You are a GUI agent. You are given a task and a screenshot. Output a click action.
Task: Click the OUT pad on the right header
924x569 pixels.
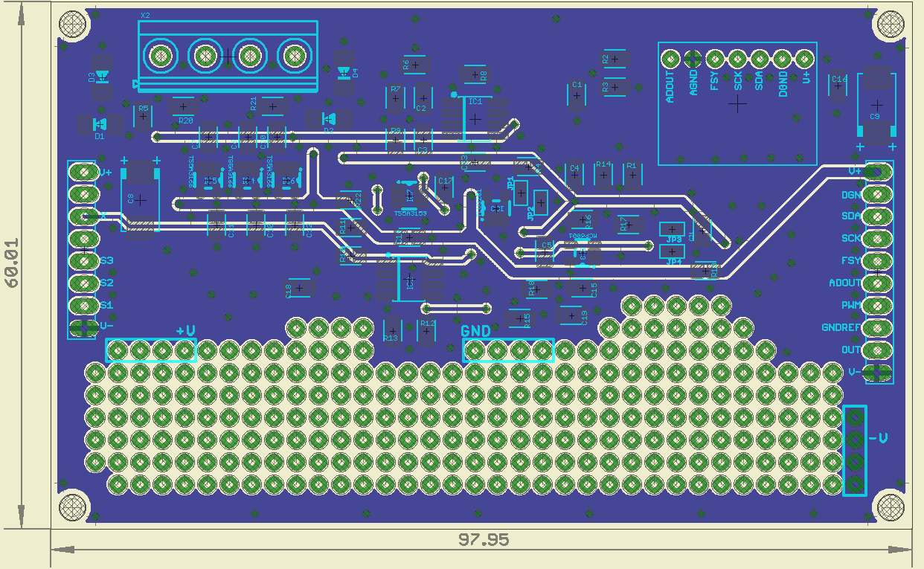click(877, 350)
